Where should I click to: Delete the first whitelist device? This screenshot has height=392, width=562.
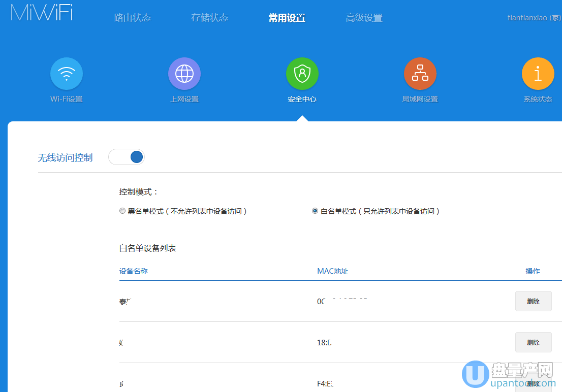pyautogui.click(x=533, y=301)
